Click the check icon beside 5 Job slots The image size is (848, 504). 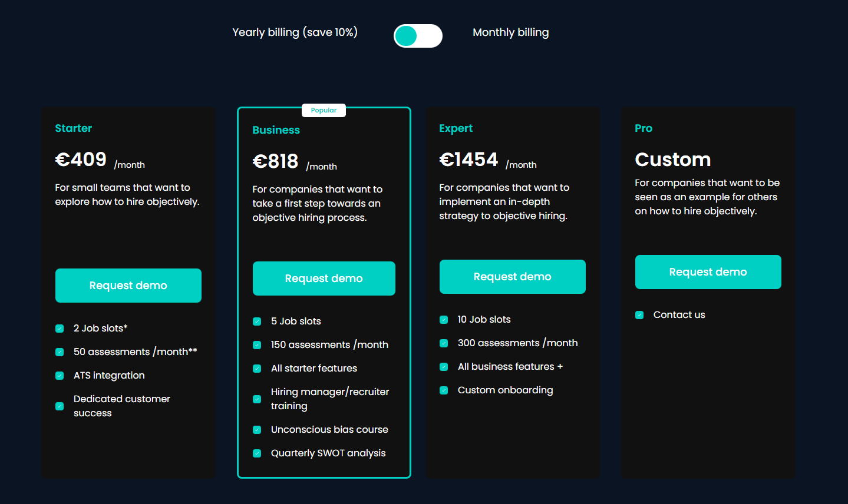[x=257, y=321]
